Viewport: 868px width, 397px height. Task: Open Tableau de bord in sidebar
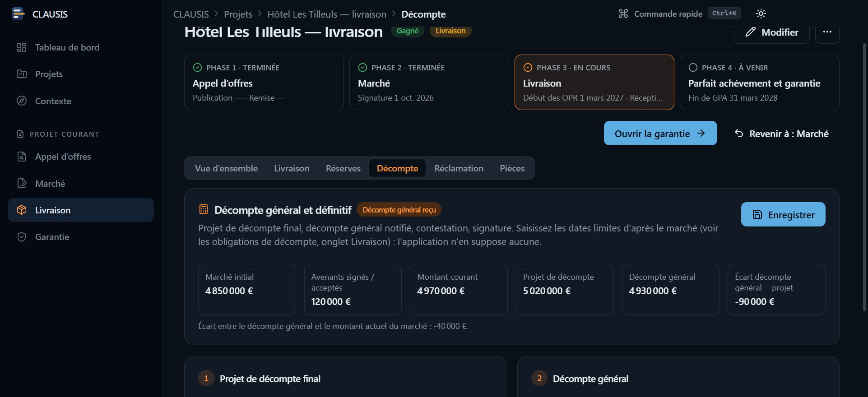pos(81,47)
